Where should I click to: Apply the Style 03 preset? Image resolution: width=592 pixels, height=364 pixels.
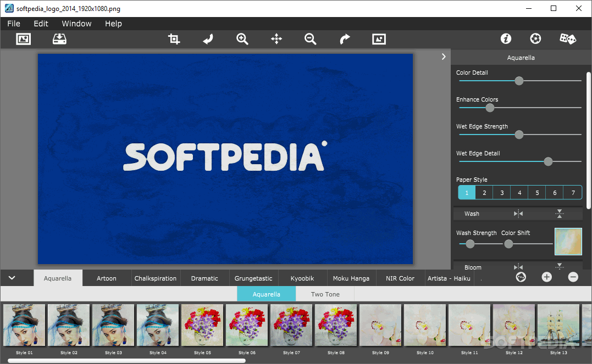click(x=113, y=325)
